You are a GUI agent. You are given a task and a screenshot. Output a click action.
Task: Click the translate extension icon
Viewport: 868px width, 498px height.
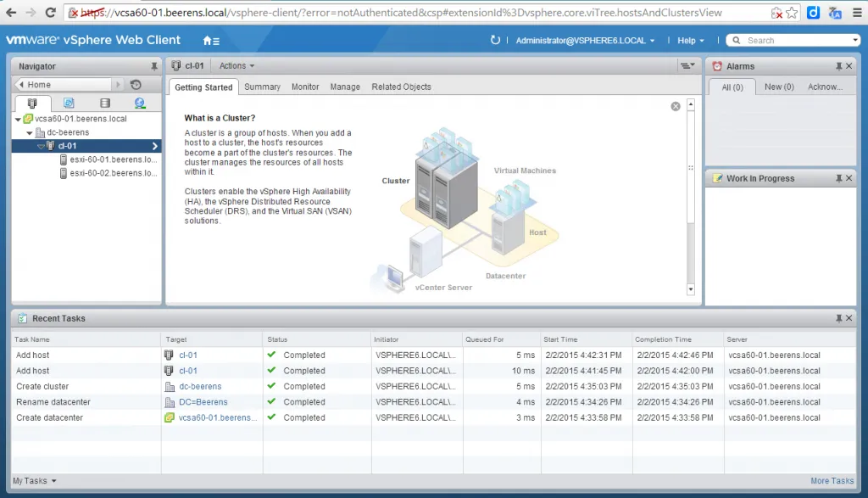(835, 12)
